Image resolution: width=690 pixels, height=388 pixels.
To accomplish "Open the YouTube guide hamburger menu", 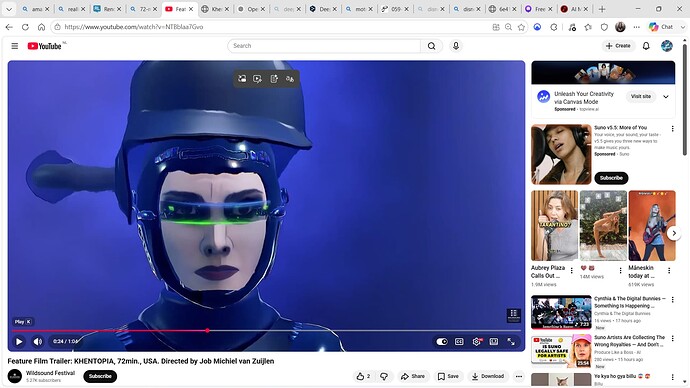I will (15, 46).
